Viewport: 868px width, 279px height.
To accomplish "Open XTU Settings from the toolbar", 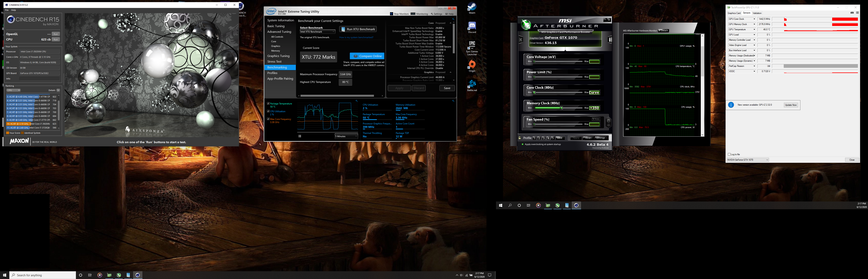I will (x=436, y=14).
